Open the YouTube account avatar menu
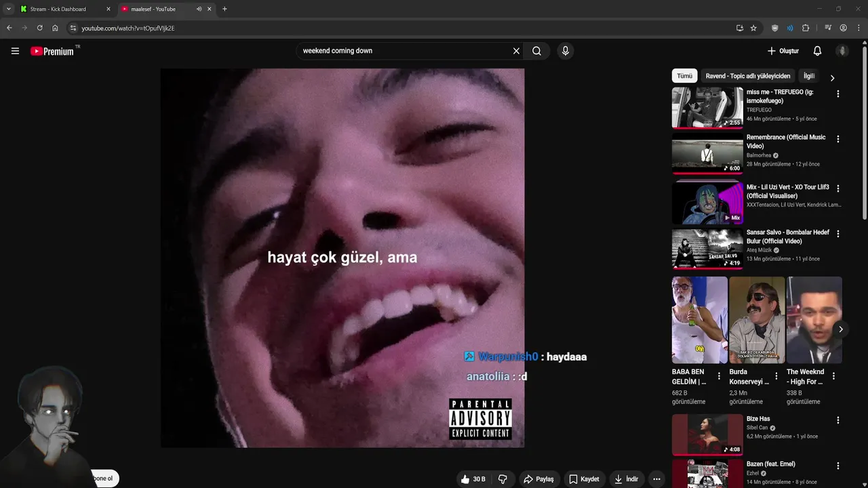The height and width of the screenshot is (488, 868). [x=842, y=51]
